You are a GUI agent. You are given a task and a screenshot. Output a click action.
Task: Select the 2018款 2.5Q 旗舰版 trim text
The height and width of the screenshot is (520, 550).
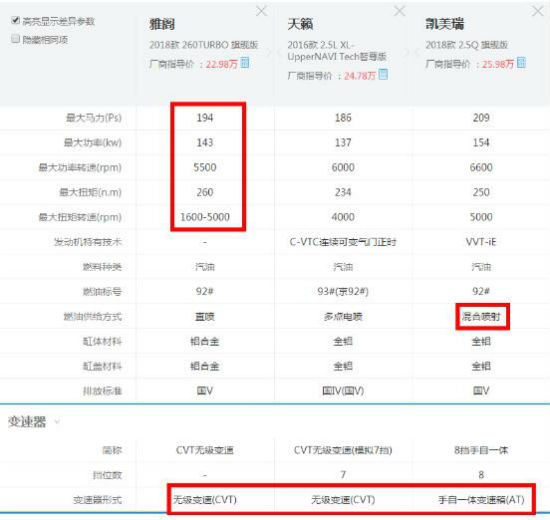point(467,45)
